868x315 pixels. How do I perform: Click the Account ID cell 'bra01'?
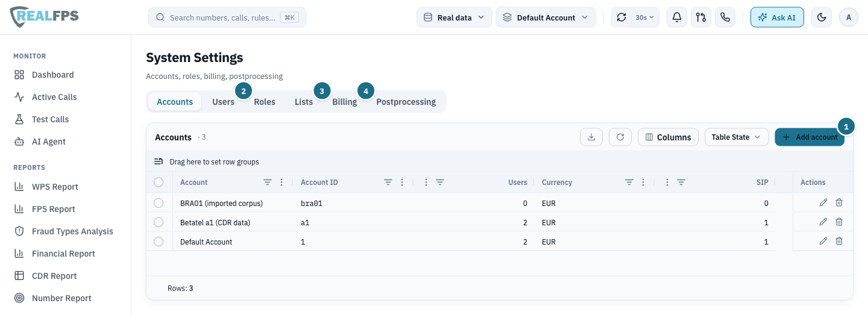pyautogui.click(x=312, y=204)
